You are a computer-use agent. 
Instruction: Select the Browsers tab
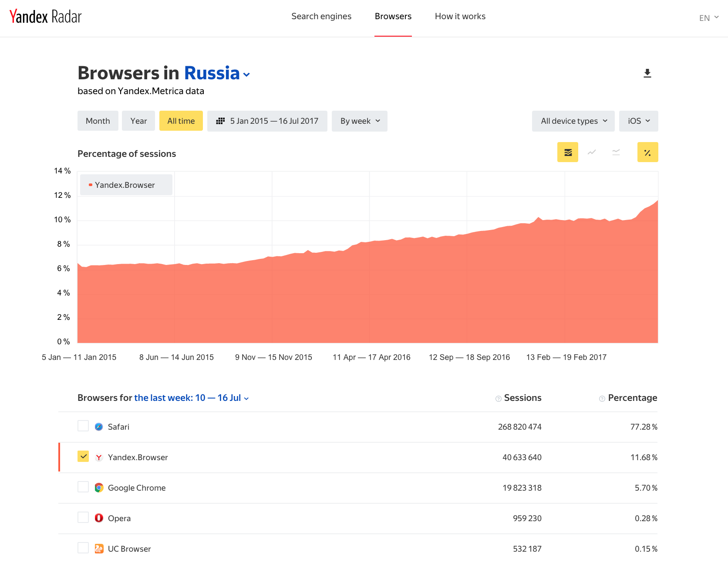(393, 17)
